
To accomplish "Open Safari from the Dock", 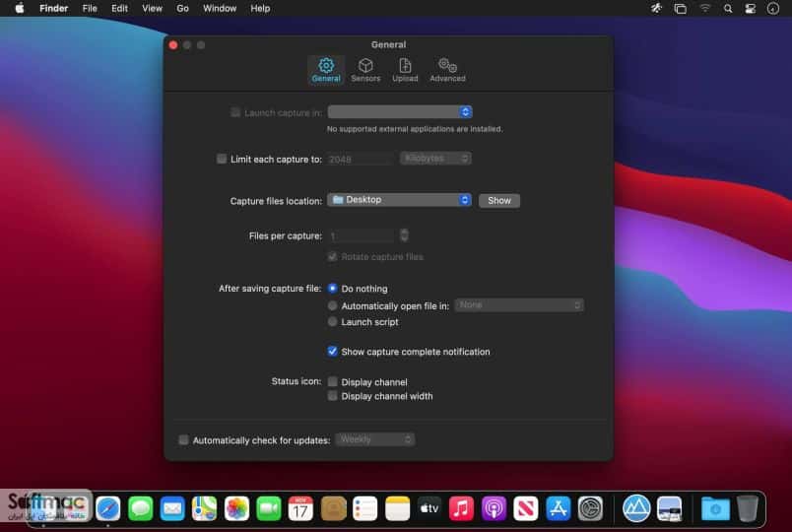I will click(x=108, y=508).
